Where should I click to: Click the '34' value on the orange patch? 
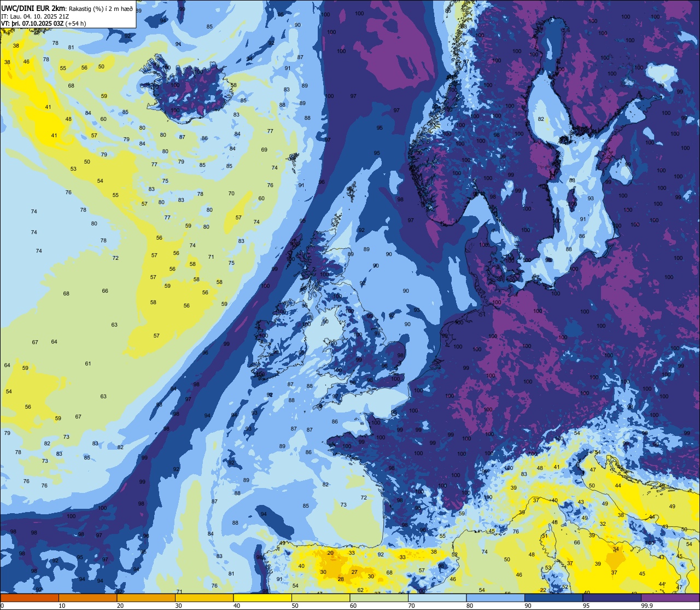point(616,549)
